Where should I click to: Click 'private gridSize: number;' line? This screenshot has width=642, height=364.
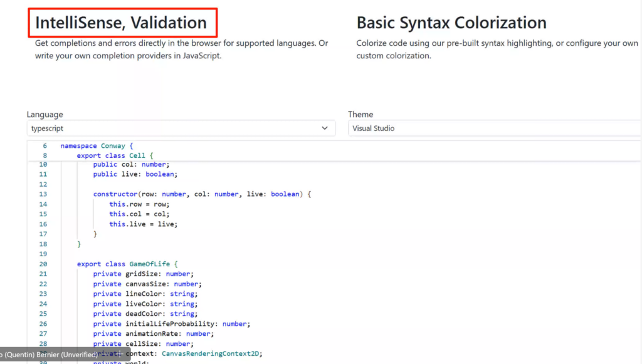tap(144, 274)
